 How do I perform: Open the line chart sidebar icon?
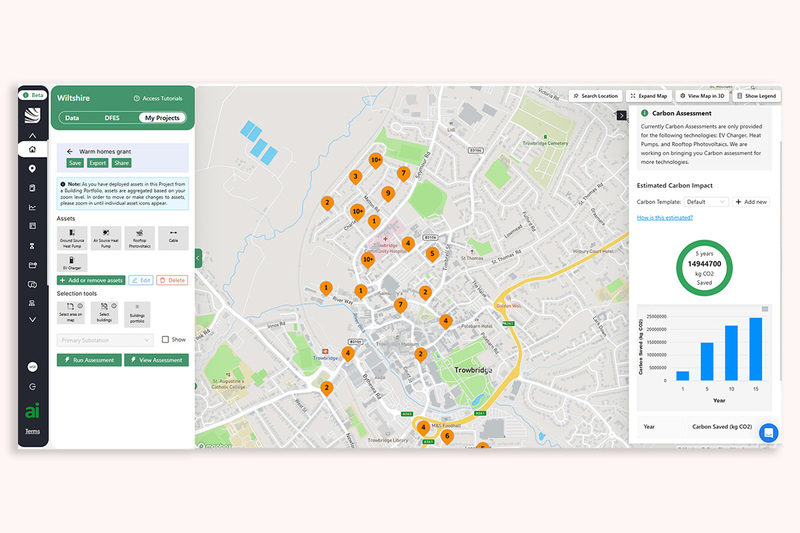click(32, 207)
